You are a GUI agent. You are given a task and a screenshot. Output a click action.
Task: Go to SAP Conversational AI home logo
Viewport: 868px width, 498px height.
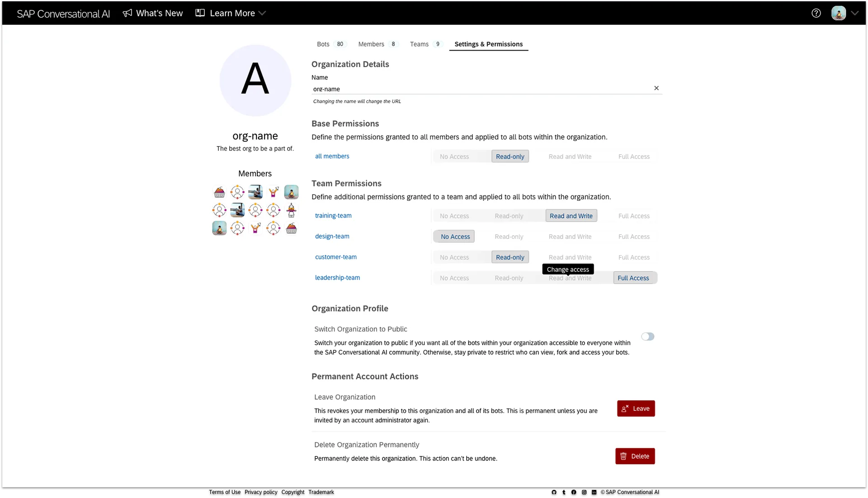coord(63,14)
